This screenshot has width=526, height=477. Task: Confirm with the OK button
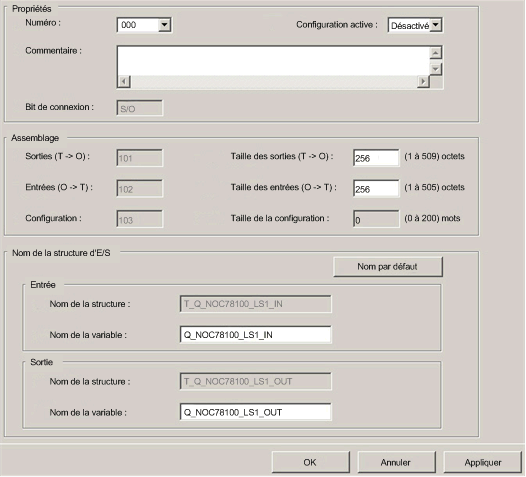tap(311, 462)
